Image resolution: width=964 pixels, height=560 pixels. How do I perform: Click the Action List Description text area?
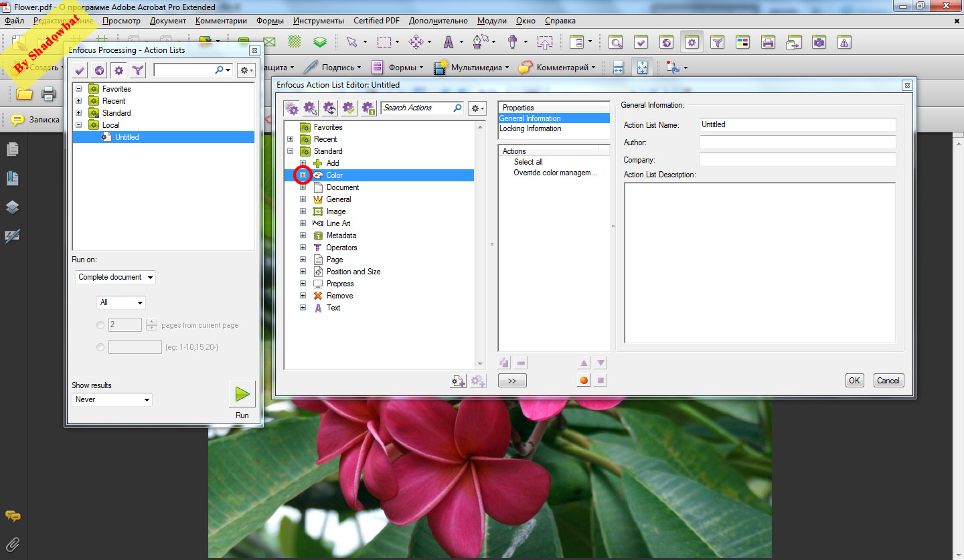coord(760,263)
